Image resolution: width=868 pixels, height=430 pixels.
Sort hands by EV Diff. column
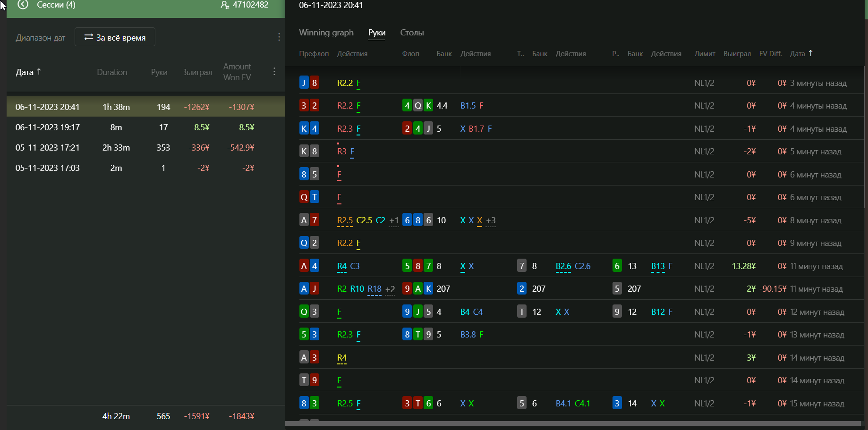pyautogui.click(x=770, y=54)
